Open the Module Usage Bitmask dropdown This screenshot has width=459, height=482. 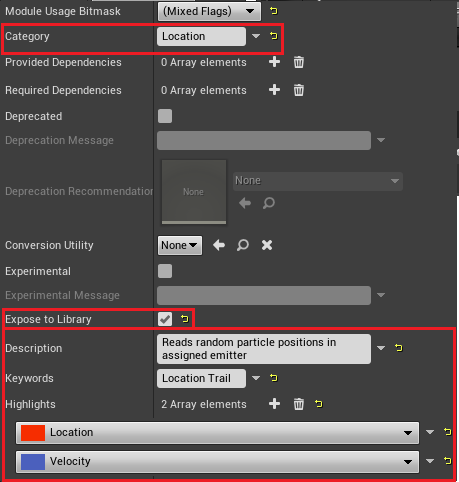[209, 11]
